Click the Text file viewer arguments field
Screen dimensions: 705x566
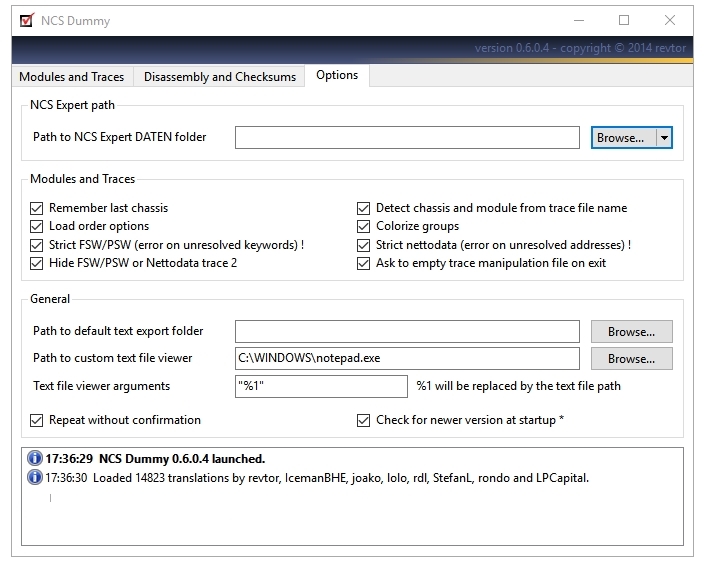point(321,386)
